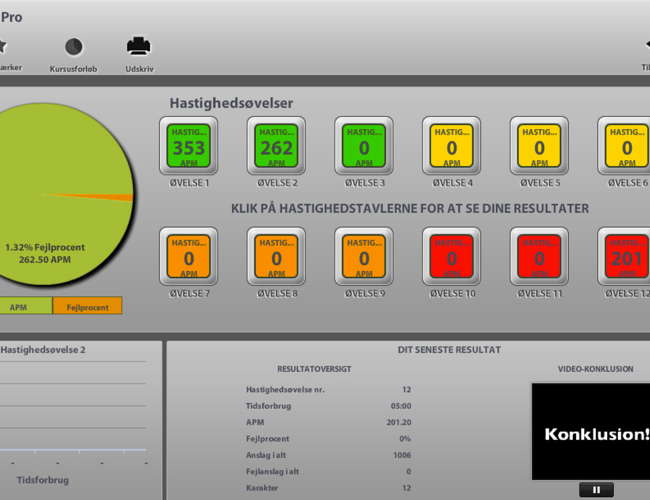Click the Tidsforbrug axis label under chart

pos(43,480)
